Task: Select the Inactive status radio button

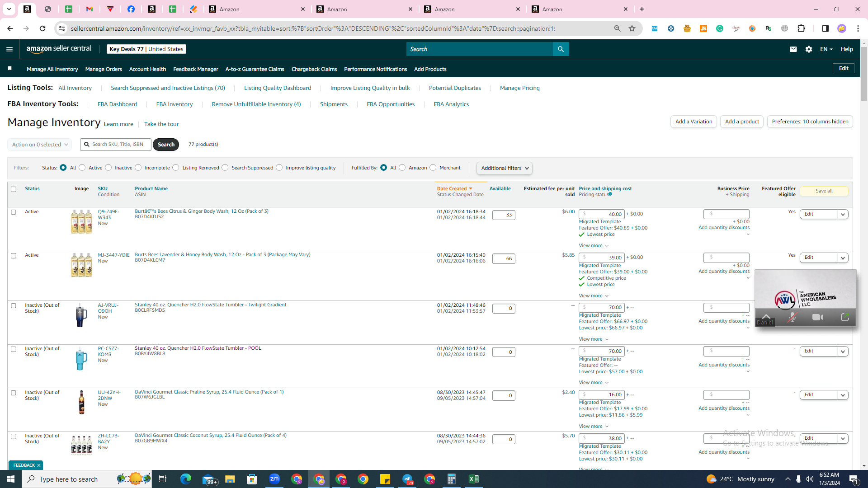Action: tap(108, 168)
